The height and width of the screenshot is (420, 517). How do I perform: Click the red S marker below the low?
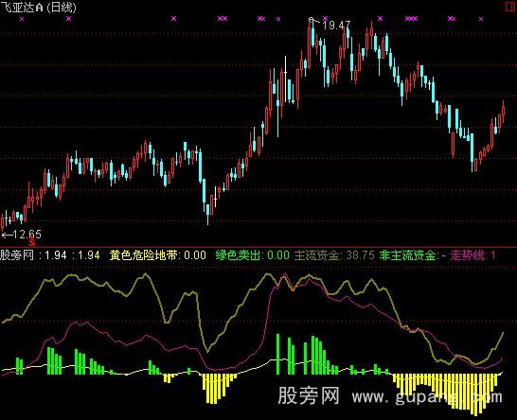point(31,243)
